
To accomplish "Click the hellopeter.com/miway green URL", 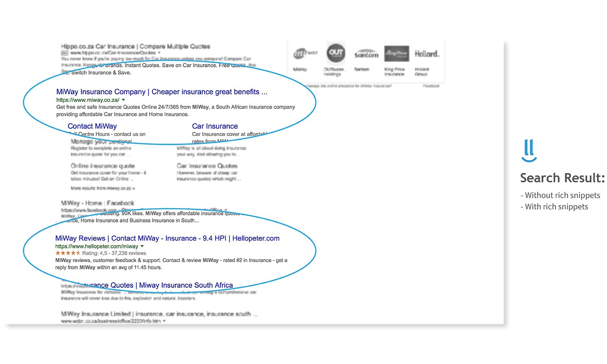I will (97, 246).
